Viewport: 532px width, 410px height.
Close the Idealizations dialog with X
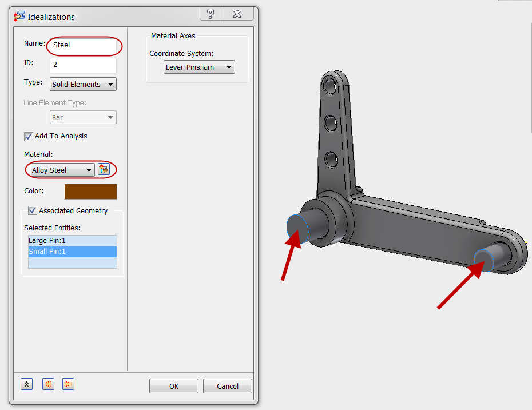point(237,14)
